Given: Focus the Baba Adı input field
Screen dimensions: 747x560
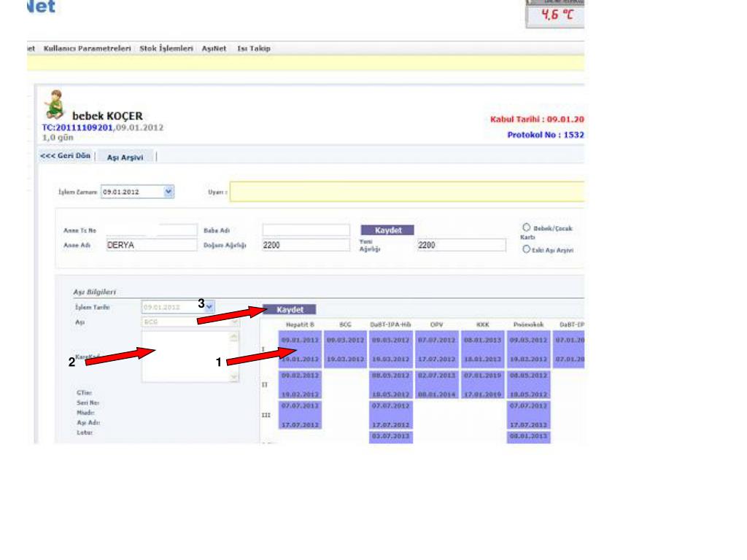Looking at the screenshot, I should (306, 230).
